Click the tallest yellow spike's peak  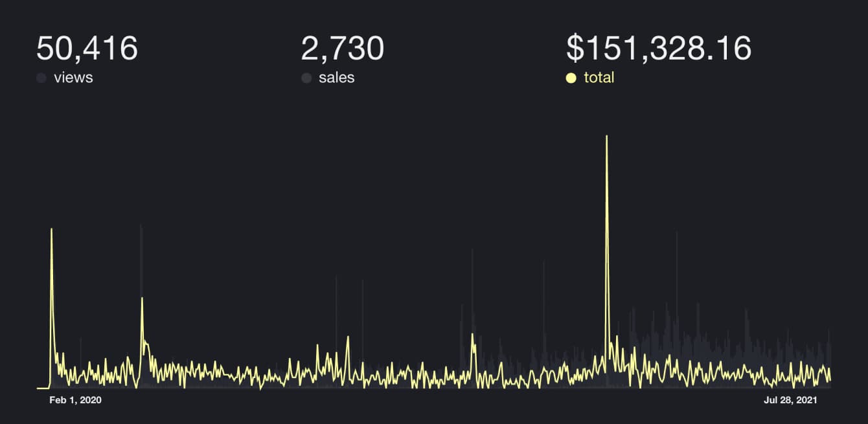(x=606, y=137)
